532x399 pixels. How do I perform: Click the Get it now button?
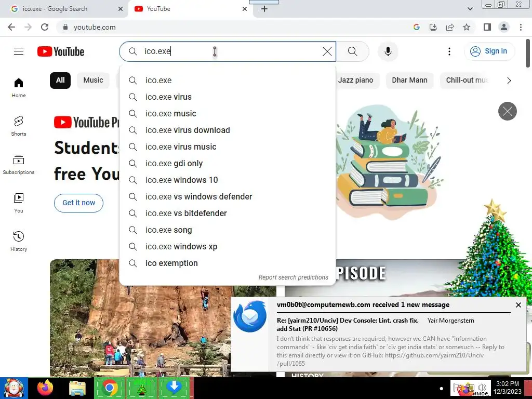79,203
